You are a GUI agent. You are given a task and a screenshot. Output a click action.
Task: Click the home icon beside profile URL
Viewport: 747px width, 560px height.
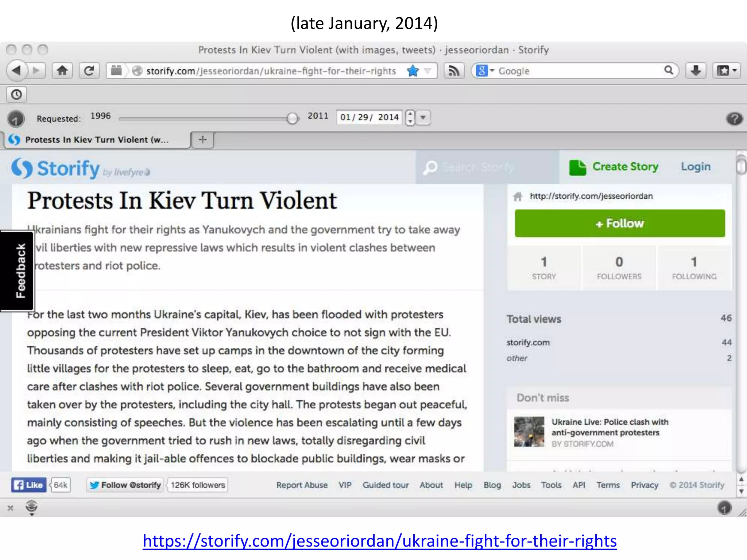tap(518, 197)
